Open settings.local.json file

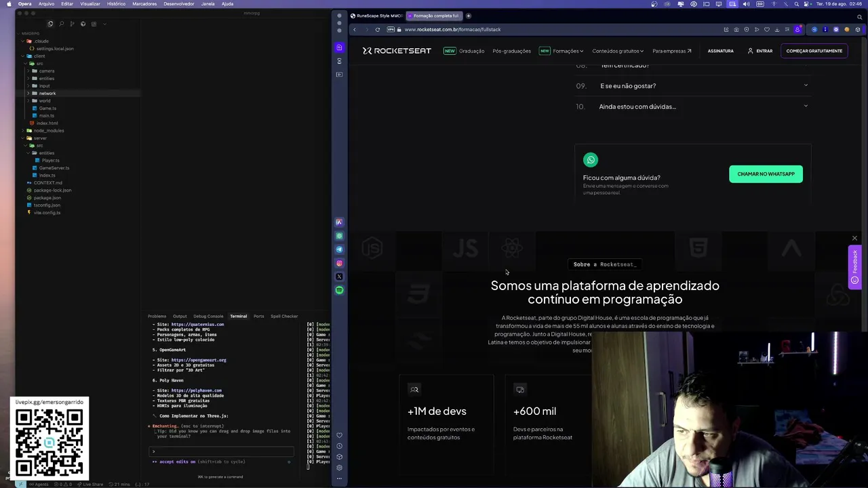click(54, 48)
